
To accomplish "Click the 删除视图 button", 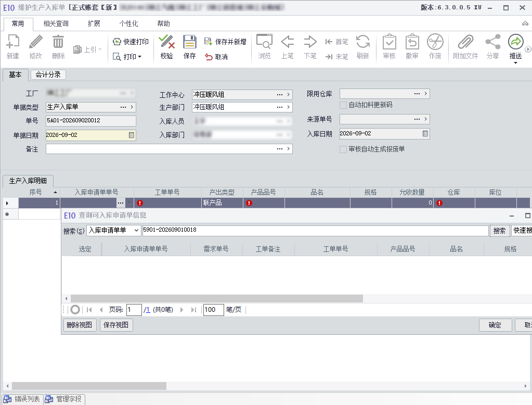I will point(80,325).
